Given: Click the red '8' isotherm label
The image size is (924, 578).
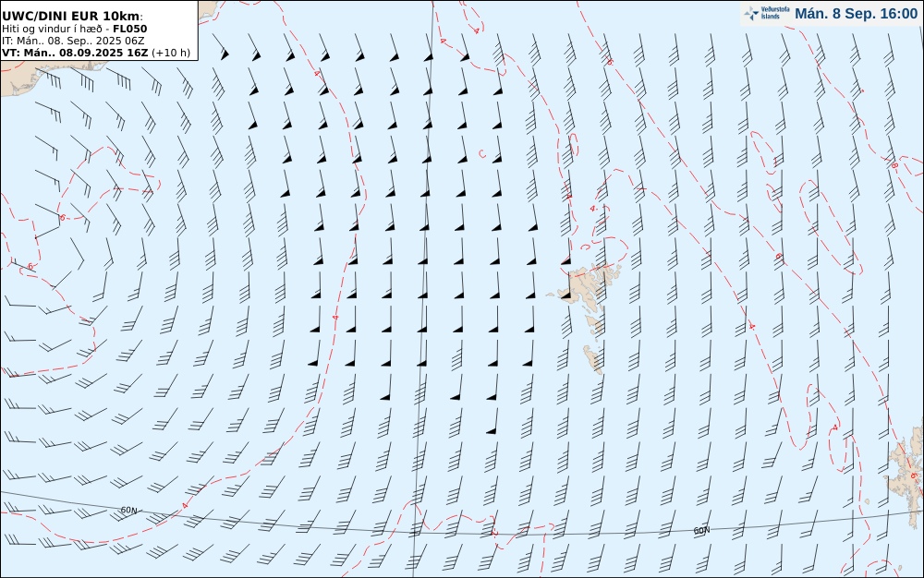Looking at the screenshot, I should click(x=894, y=166).
